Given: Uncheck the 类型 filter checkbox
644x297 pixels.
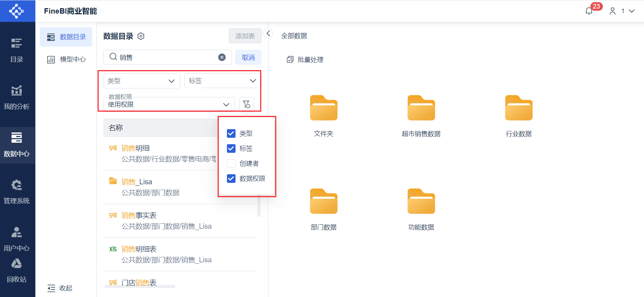Looking at the screenshot, I should (x=231, y=133).
